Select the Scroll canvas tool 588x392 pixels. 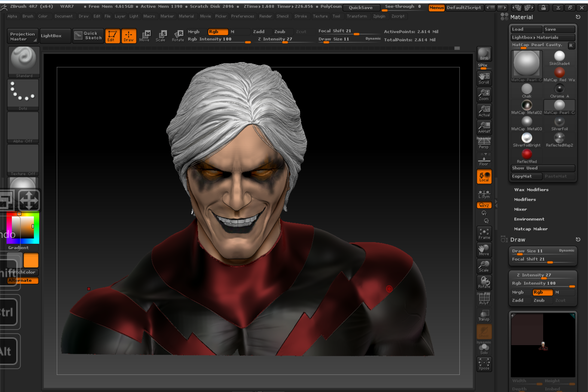tap(484, 78)
